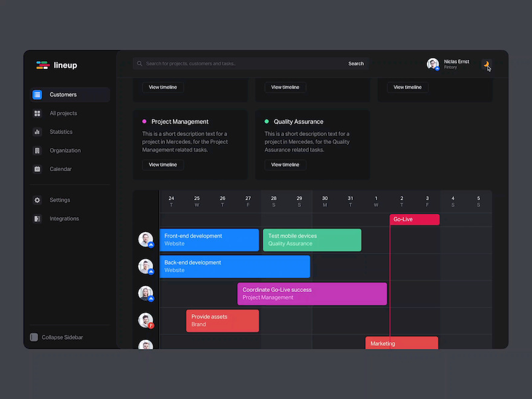
Task: Click the green Quality Assurance color dot
Action: tap(267, 121)
